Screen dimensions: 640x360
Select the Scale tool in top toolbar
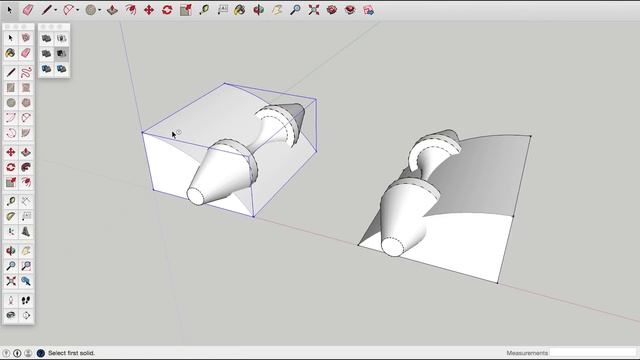pos(186,10)
